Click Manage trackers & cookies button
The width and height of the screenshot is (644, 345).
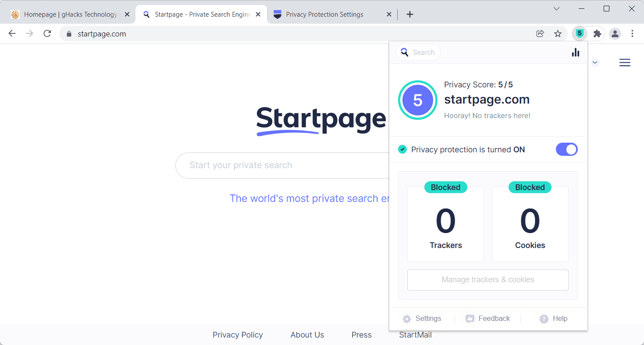tap(488, 280)
